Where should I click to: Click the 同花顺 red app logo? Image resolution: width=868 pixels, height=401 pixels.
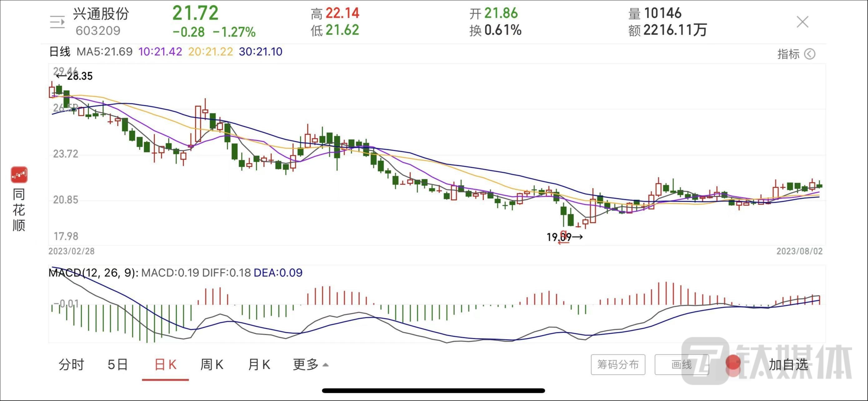tap(19, 174)
